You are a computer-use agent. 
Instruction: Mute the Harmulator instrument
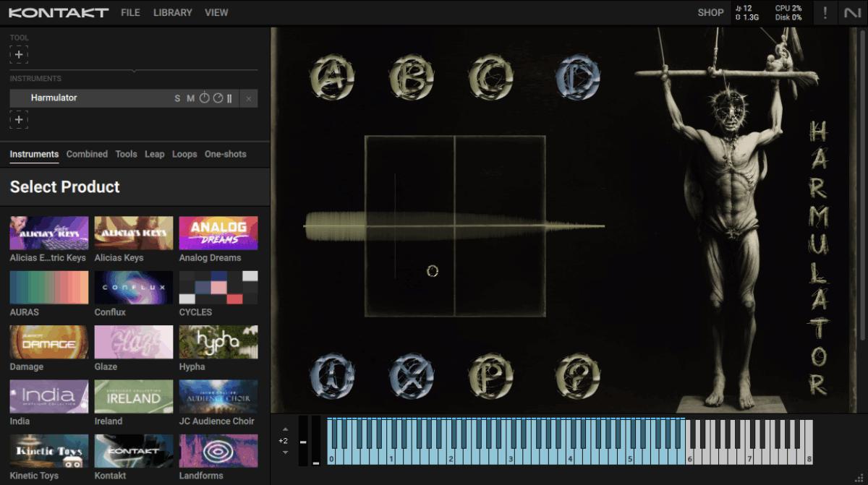click(x=191, y=98)
